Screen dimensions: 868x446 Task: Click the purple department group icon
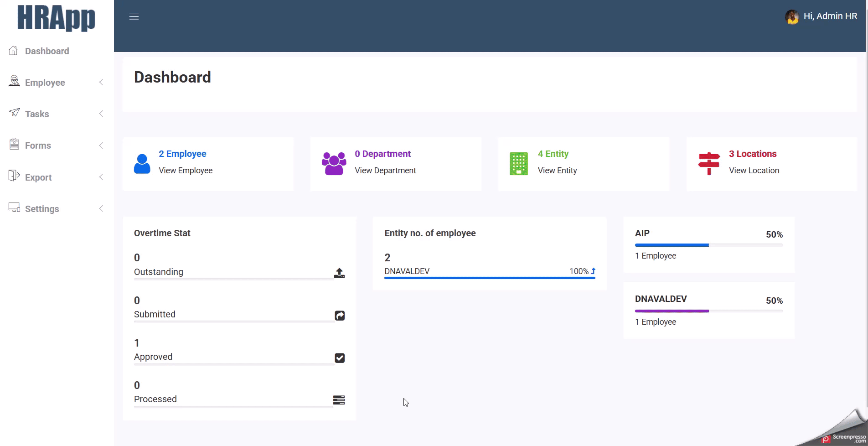point(334,164)
